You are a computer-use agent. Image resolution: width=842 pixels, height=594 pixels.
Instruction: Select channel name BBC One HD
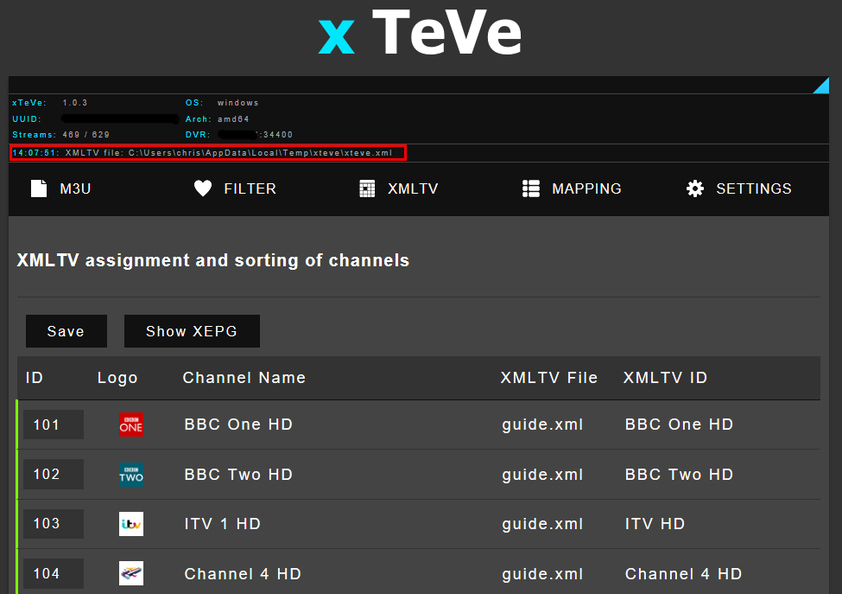click(238, 424)
